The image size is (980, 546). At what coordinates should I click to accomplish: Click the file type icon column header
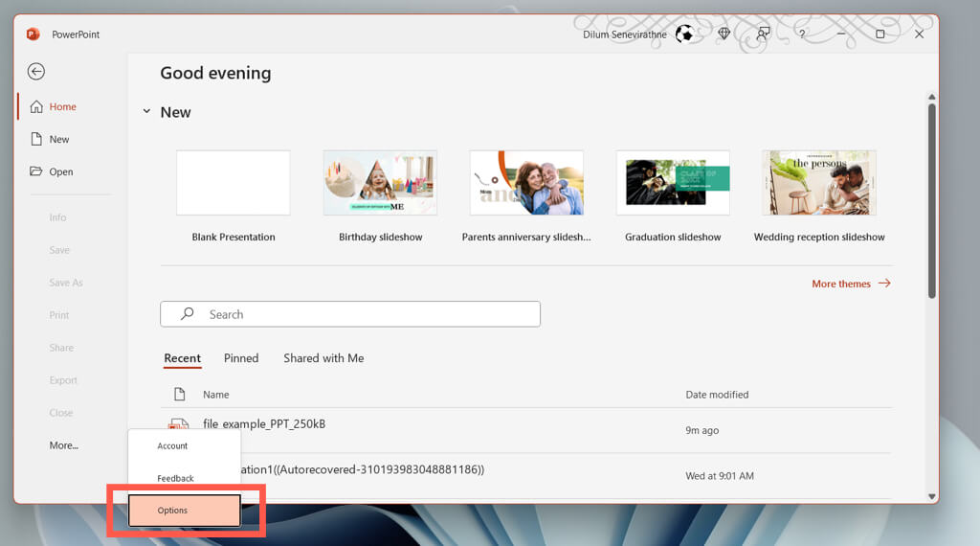tap(179, 394)
